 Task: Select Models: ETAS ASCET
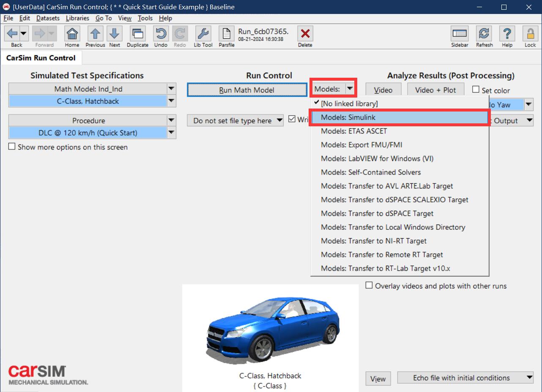pos(400,131)
